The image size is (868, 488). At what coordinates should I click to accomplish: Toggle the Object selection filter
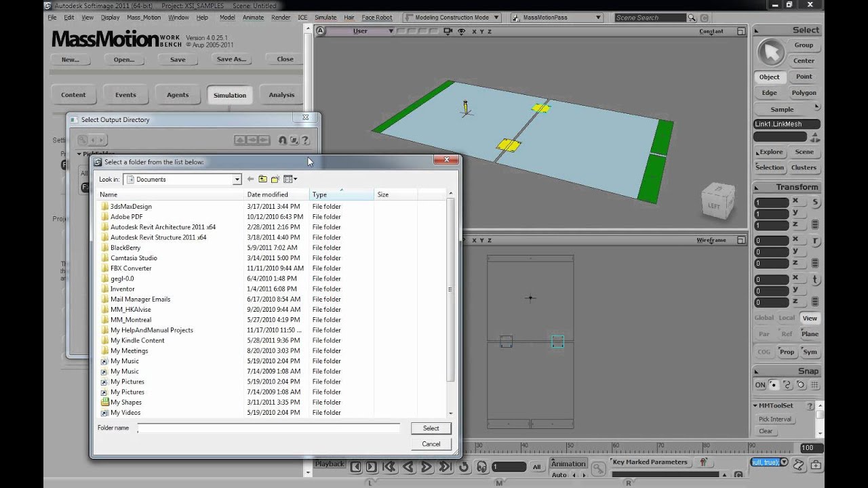769,77
